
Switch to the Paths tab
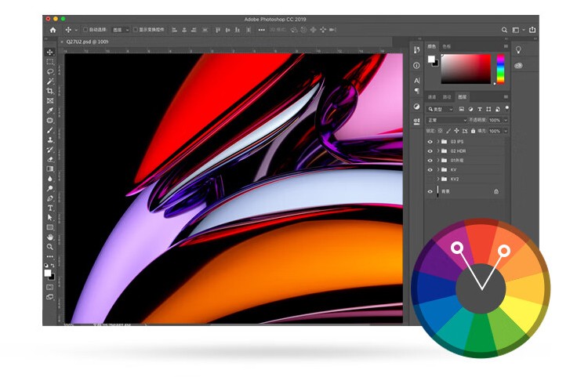coord(447,97)
